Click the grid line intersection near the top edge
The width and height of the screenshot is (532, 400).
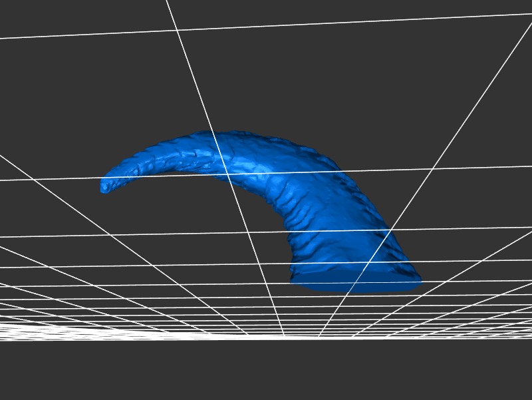click(178, 29)
